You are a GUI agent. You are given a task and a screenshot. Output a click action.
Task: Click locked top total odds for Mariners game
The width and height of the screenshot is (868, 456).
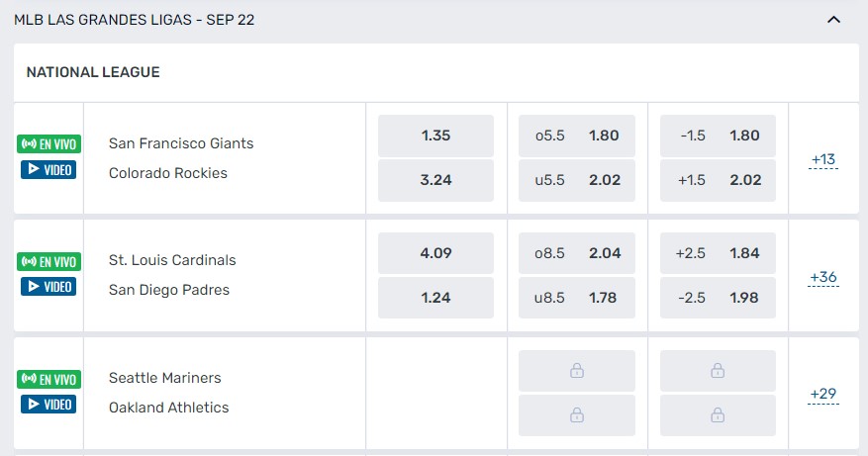[x=577, y=371]
